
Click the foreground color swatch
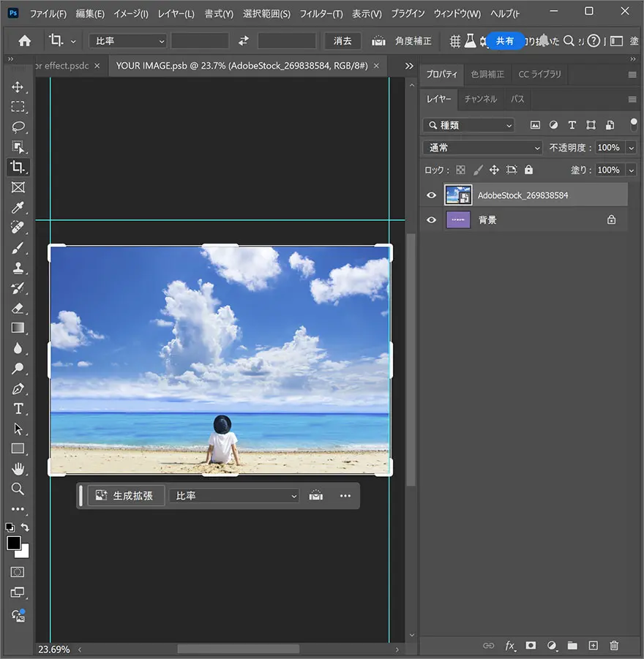point(13,543)
